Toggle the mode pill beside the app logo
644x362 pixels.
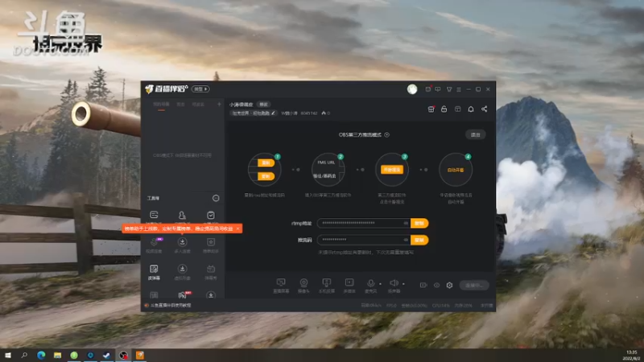pyautogui.click(x=200, y=89)
